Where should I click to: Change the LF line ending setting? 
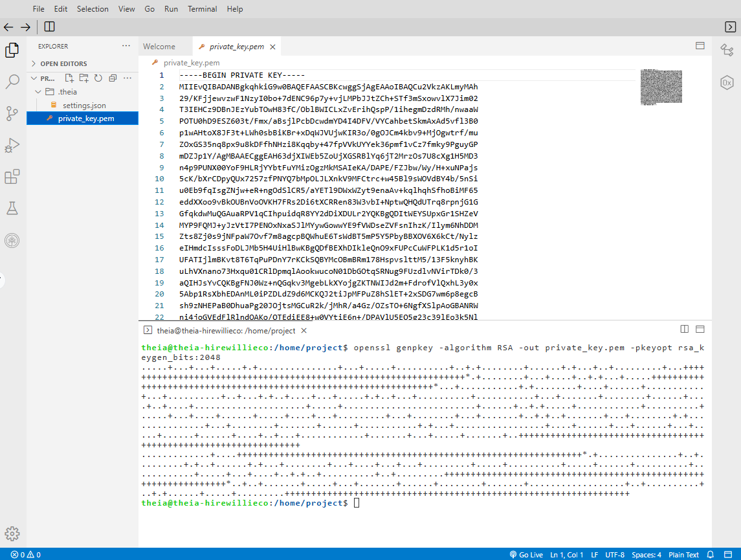(x=595, y=555)
